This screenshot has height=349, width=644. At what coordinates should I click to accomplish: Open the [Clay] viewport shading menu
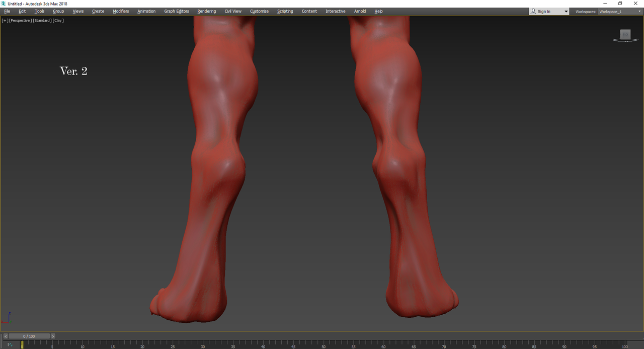58,21
